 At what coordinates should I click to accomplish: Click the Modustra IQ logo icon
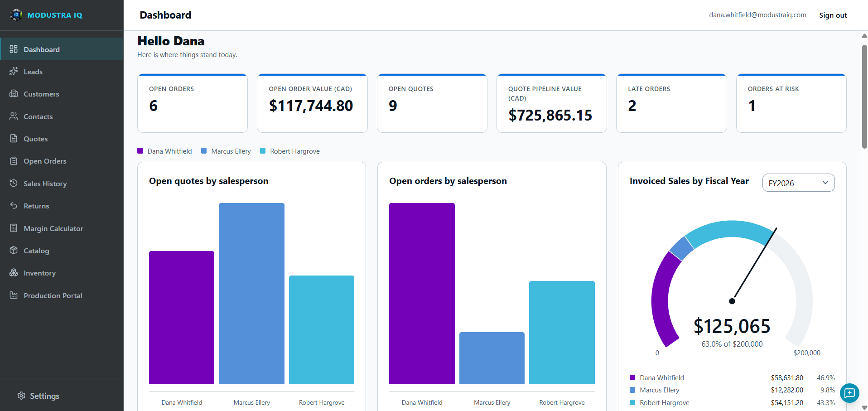[16, 15]
